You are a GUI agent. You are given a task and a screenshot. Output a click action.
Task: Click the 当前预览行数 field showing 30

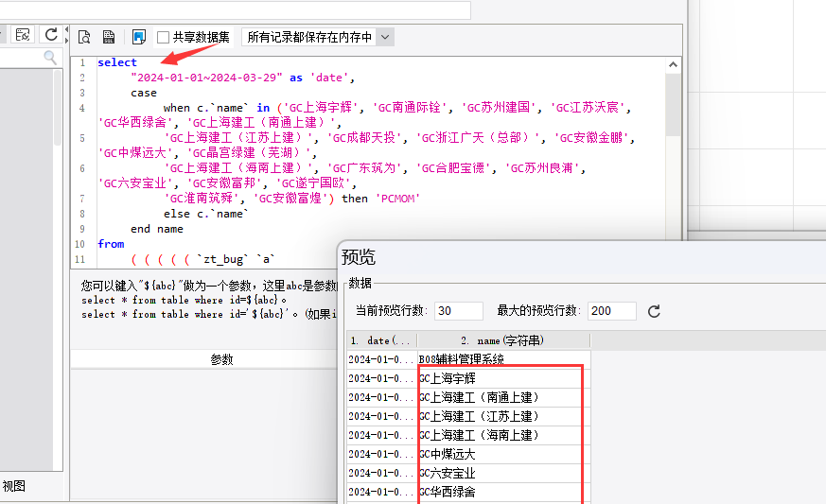click(458, 311)
